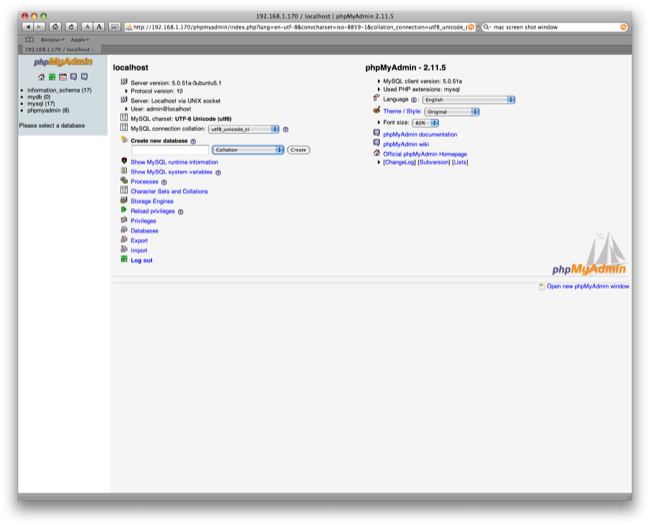Open the Bonjour bookmarks menu
Image resolution: width=650 pixels, height=525 pixels.
pos(52,40)
